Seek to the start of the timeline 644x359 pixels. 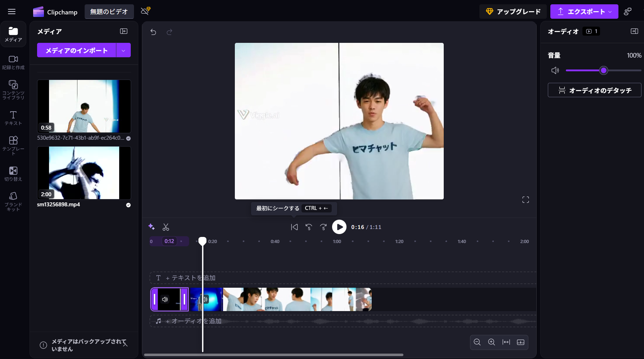pyautogui.click(x=294, y=227)
